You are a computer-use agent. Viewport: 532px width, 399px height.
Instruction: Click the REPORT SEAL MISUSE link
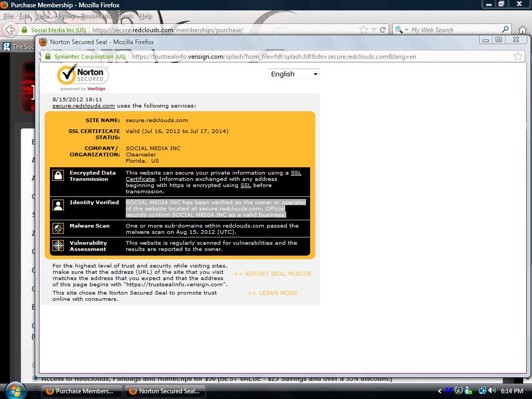(x=273, y=274)
